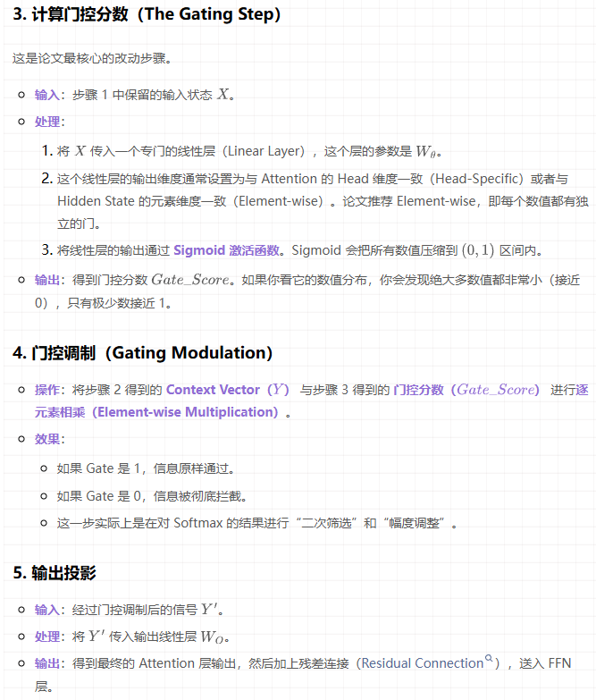The width and height of the screenshot is (596, 700).
Task: Click the purple 'Sigmoid 激活函数' text
Action: [227, 250]
